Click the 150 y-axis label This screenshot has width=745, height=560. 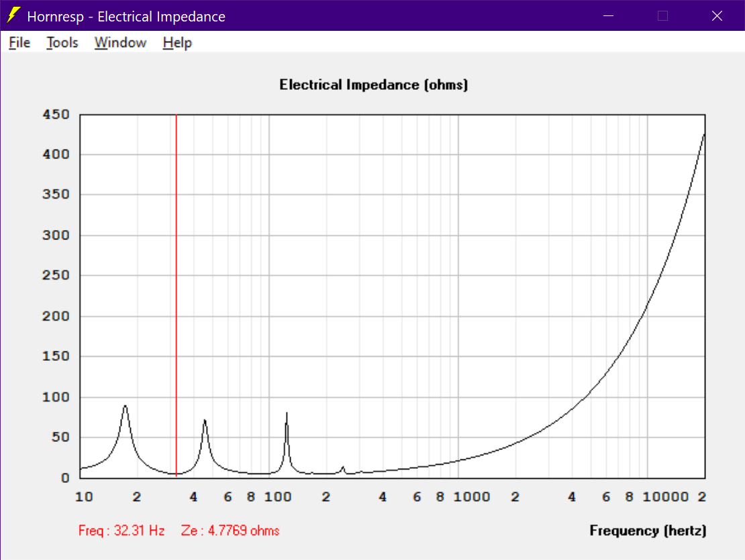[x=56, y=356]
